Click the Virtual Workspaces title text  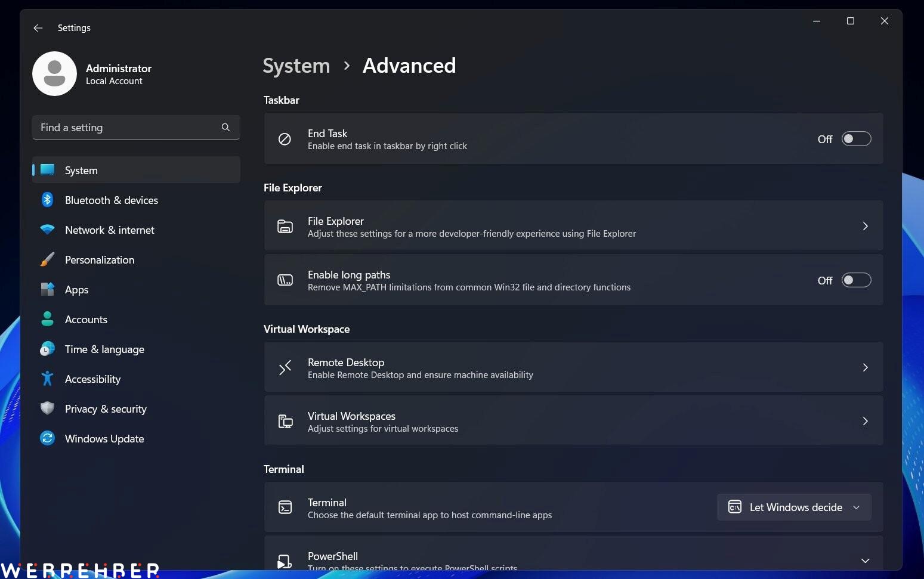(x=351, y=416)
